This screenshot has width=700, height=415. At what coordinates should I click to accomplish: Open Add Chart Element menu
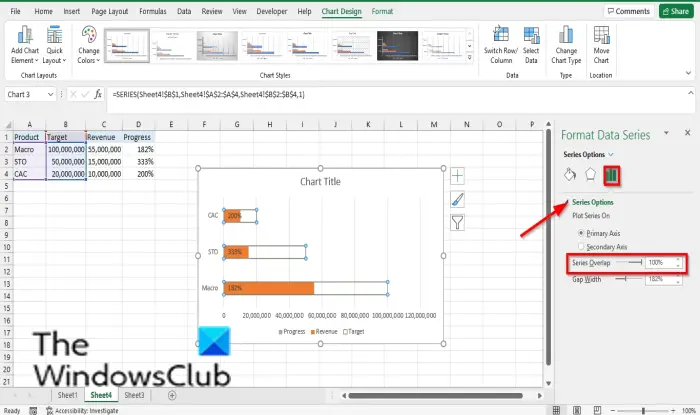25,45
